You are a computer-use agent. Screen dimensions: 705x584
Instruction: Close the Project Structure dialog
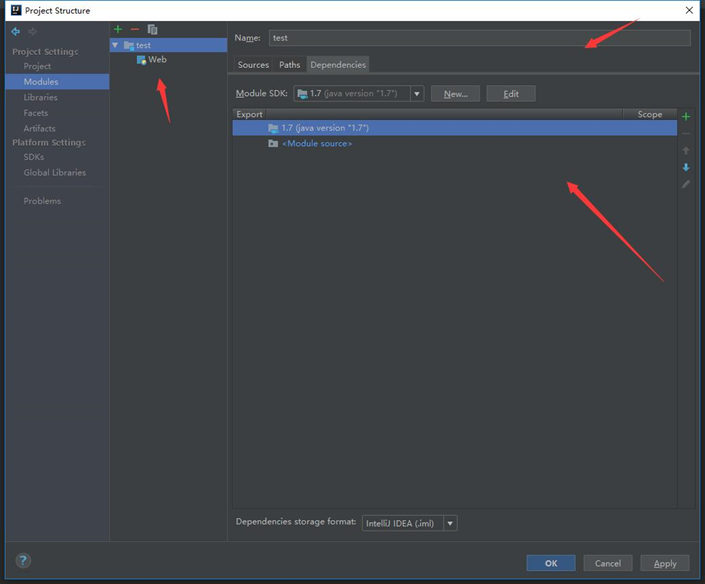(689, 10)
